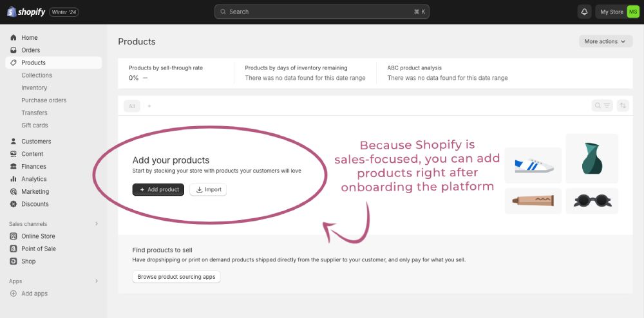Expand the Sales channels section

[x=97, y=223]
